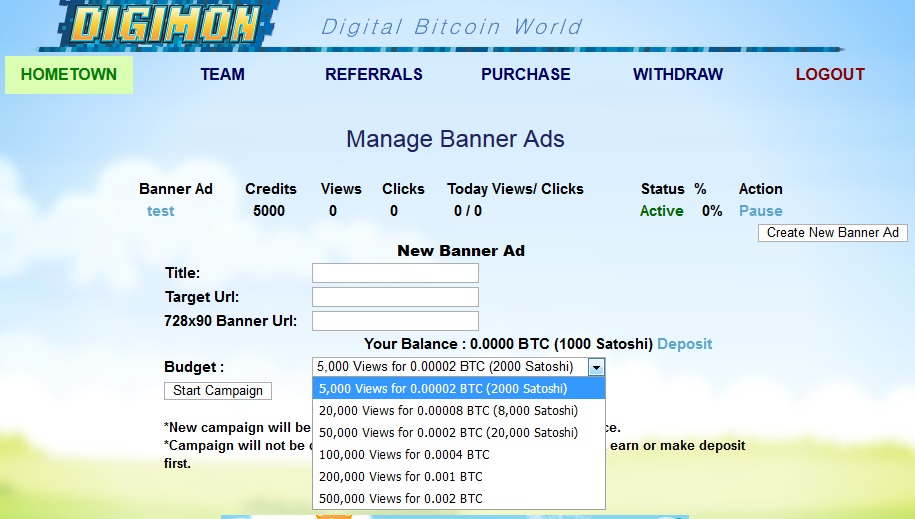915x519 pixels.
Task: Focus the Title input field
Action: pos(395,273)
